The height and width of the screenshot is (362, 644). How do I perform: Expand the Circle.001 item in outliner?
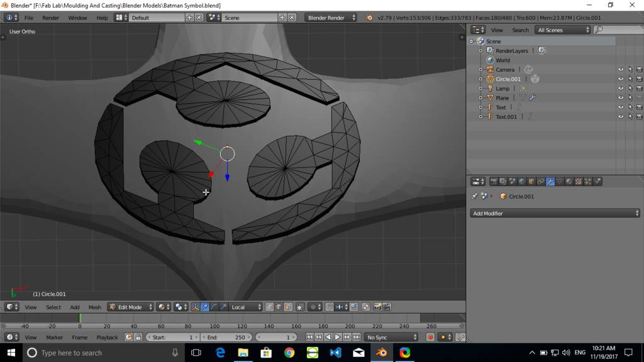(x=481, y=79)
